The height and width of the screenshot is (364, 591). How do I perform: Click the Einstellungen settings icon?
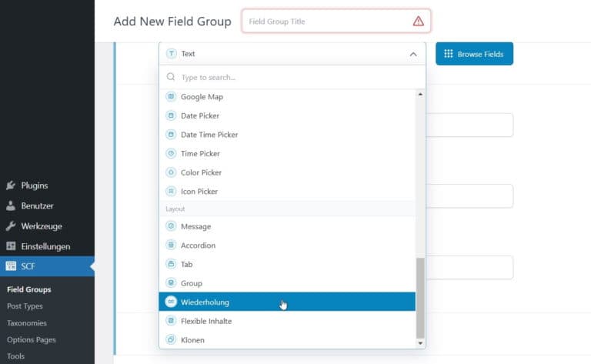[11, 246]
